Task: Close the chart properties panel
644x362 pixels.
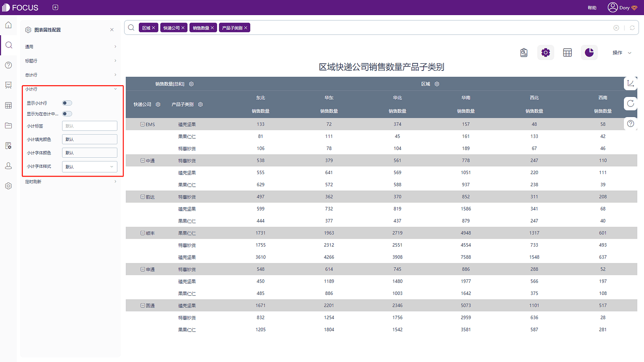Action: pos(112,30)
